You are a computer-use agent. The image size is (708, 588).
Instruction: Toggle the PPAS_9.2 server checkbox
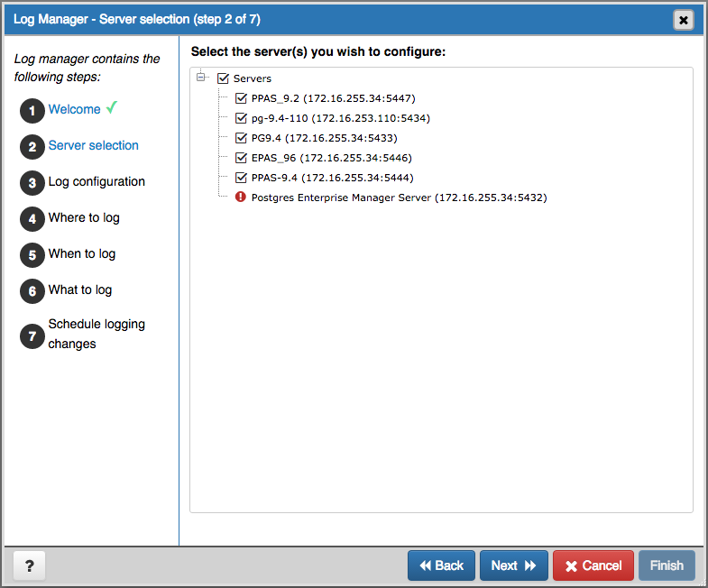pyautogui.click(x=241, y=98)
